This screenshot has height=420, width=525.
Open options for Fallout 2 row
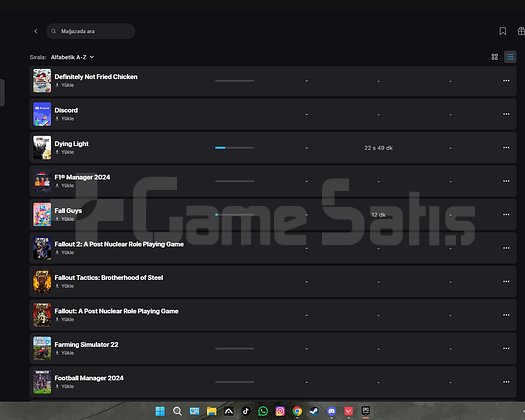(x=506, y=248)
